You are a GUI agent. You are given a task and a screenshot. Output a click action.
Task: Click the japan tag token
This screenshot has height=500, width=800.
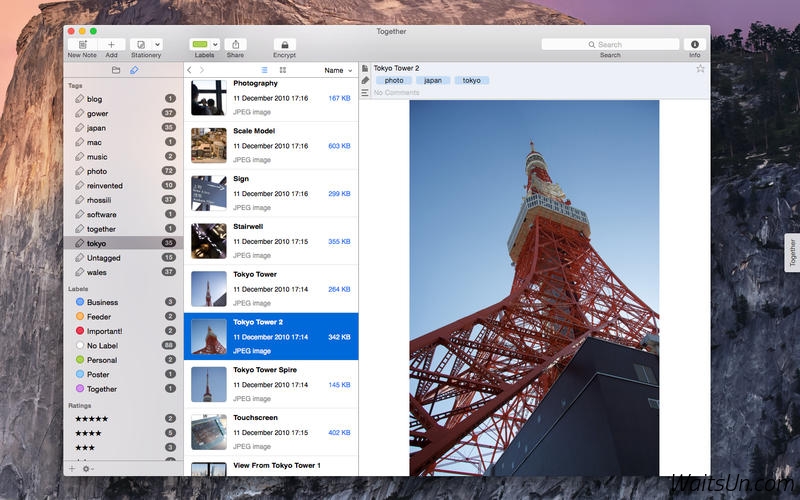click(x=433, y=80)
